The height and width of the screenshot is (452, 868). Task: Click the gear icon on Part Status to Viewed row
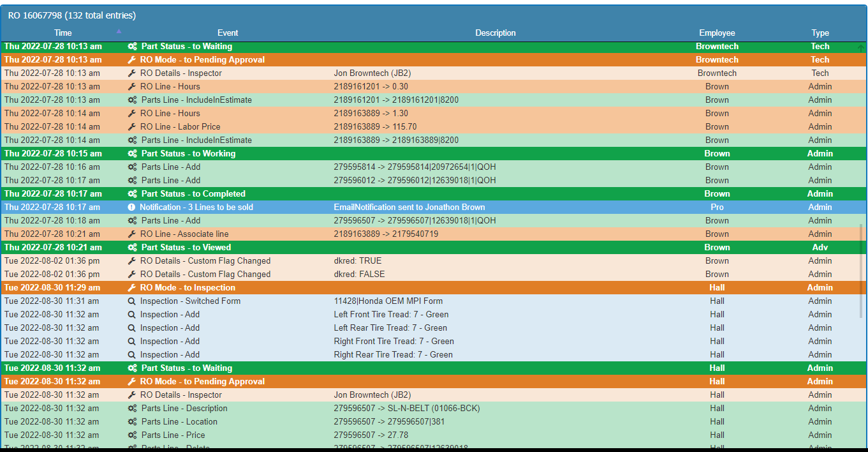[132, 247]
